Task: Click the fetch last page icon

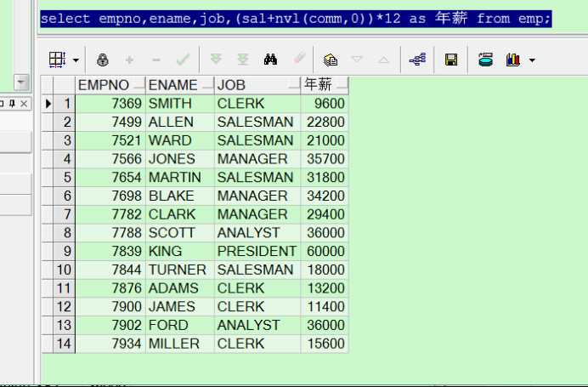Action: click(x=243, y=60)
